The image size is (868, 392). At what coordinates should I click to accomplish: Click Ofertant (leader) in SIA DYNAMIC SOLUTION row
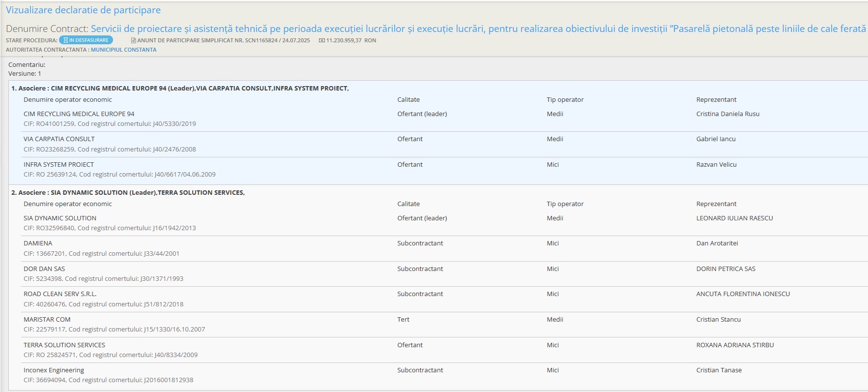coord(422,218)
